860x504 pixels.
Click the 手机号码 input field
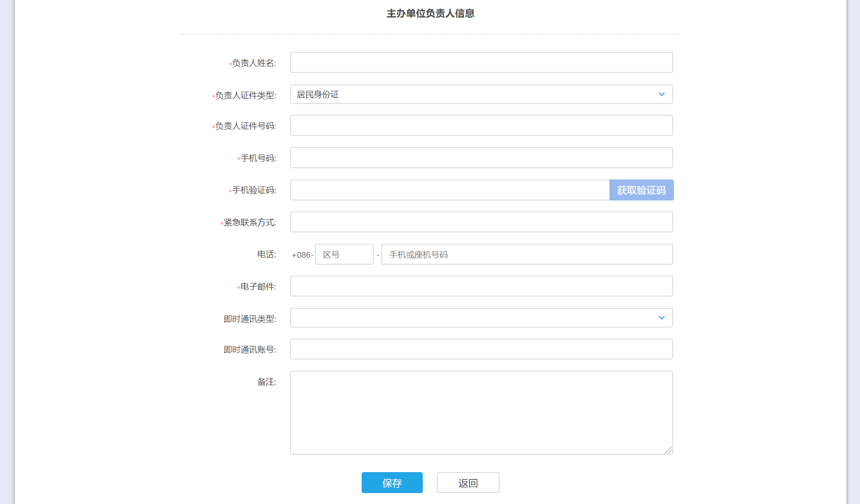click(x=481, y=158)
